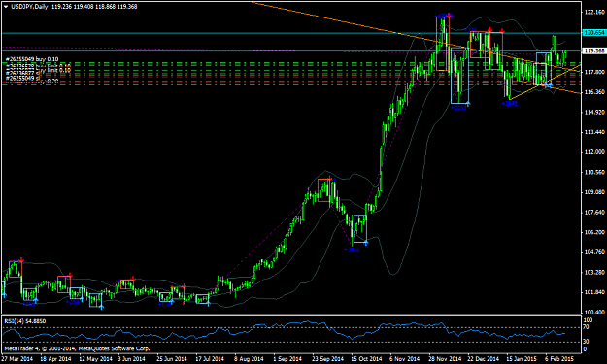This screenshot has height=364, width=607.
Task: Select blue buy arrow beside +2253 label
Action: tap(468, 103)
